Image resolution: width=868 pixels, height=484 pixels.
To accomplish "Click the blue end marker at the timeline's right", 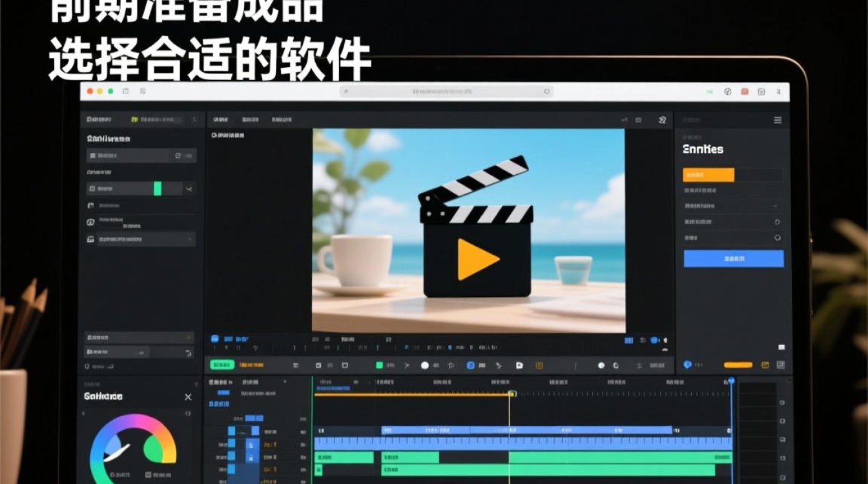I will point(731,381).
